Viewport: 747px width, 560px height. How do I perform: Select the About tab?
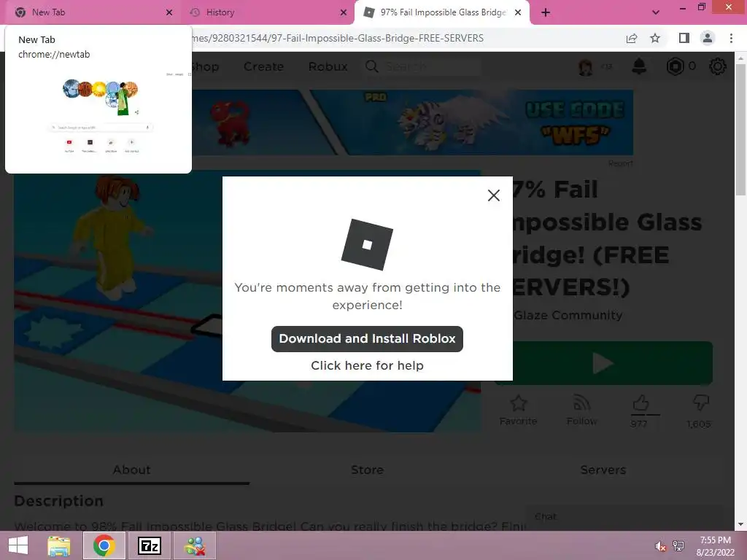coord(131,470)
